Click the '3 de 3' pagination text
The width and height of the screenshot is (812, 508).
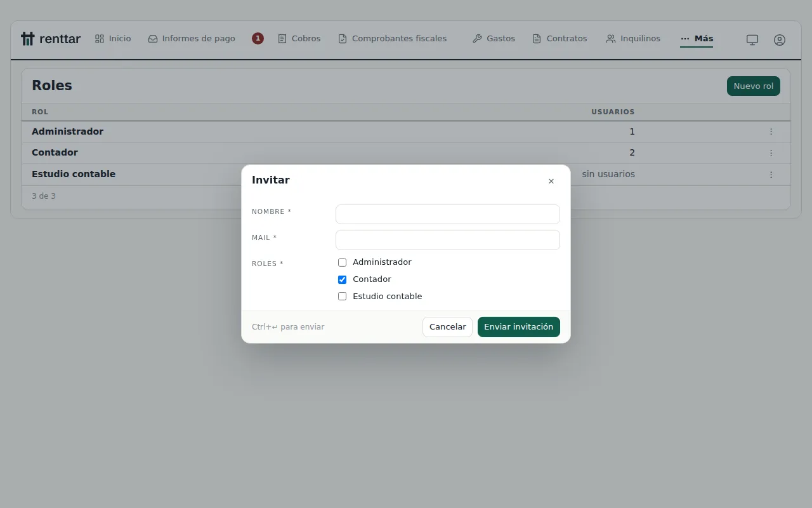click(44, 196)
